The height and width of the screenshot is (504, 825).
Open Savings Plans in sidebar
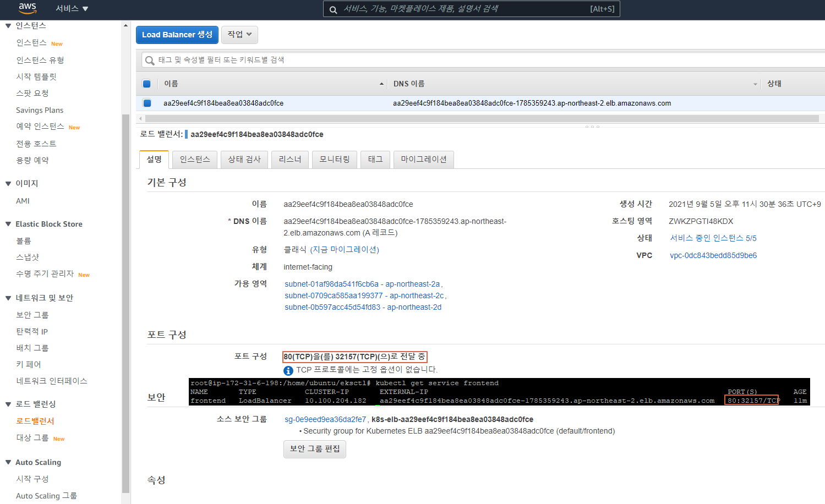click(x=40, y=111)
